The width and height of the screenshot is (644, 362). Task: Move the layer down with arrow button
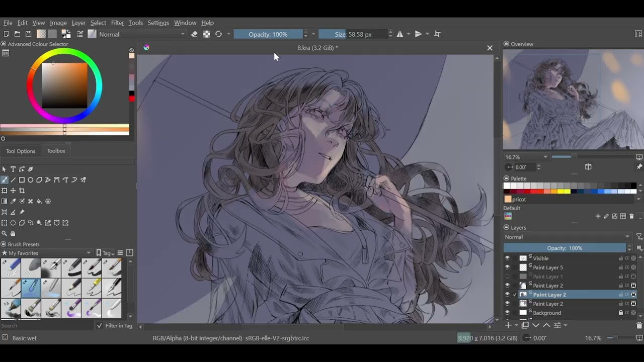536,325
